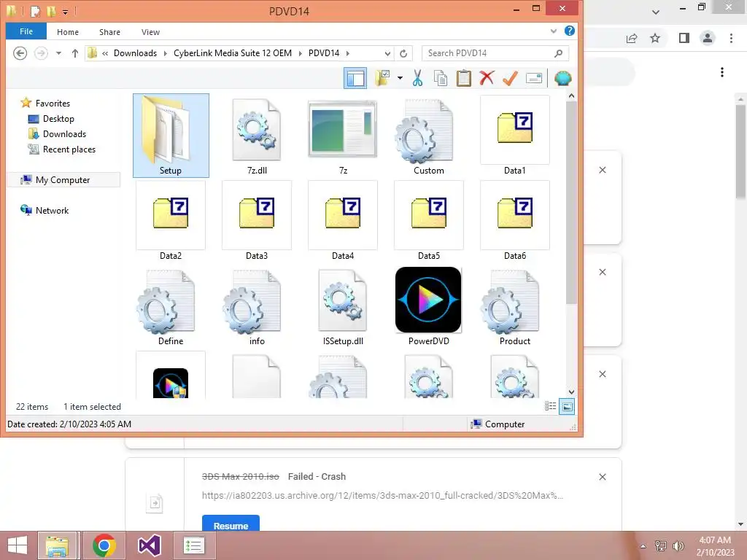Show hidden breadcrumb path chevrons
This screenshot has width=747, height=560.
pos(105,53)
